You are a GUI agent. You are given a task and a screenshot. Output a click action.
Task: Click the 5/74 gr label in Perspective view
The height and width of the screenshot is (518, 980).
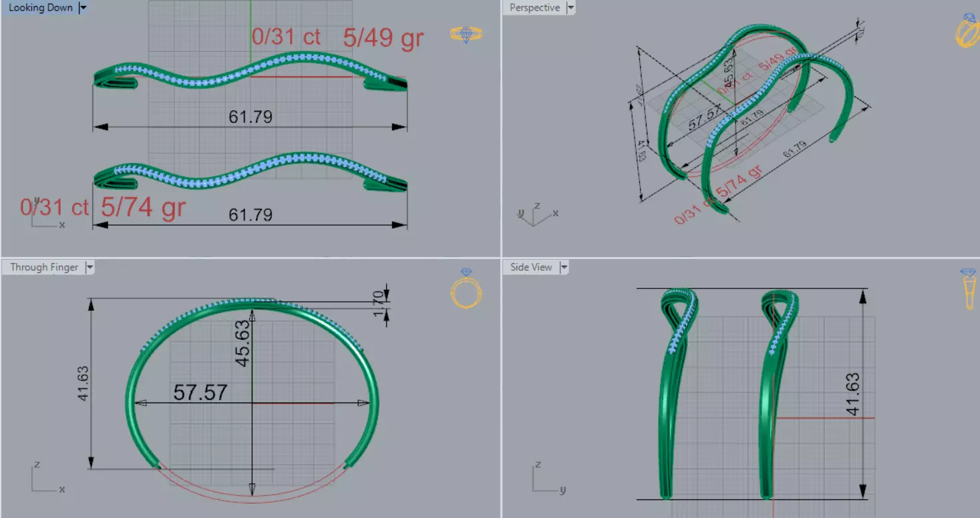coord(739,182)
